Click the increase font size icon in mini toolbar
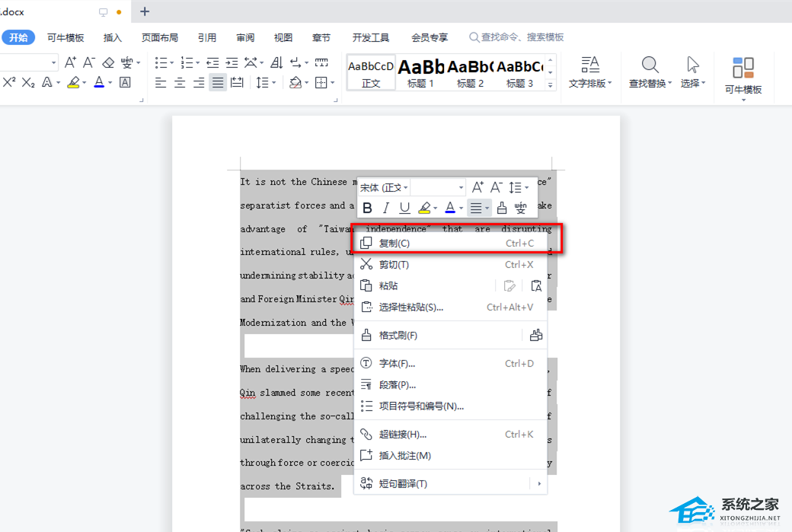 [x=477, y=187]
